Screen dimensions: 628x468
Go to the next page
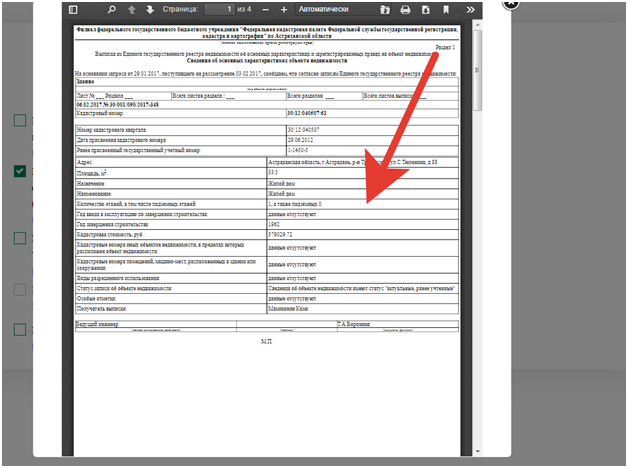[150, 9]
